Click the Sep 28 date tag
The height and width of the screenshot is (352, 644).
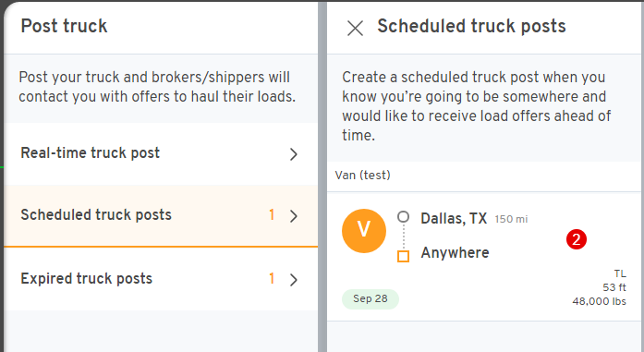click(x=371, y=298)
